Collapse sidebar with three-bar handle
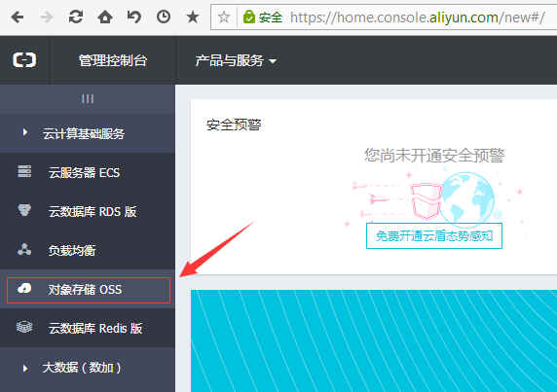 88,98
